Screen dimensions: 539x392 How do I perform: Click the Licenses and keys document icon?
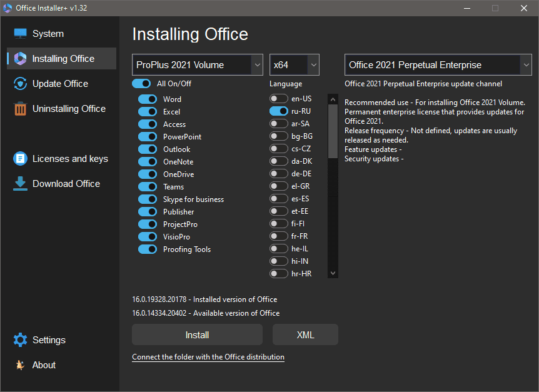(x=21, y=159)
